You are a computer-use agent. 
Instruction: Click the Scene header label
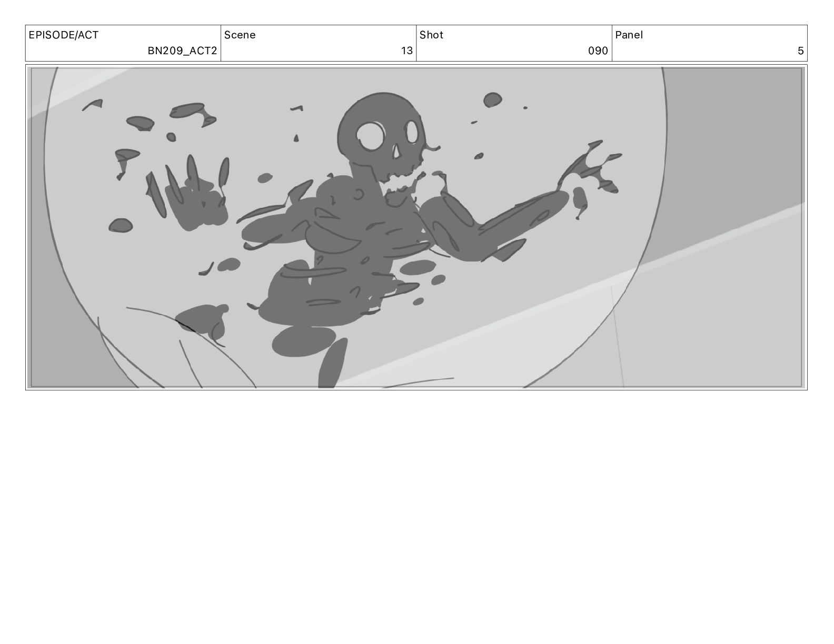point(240,35)
